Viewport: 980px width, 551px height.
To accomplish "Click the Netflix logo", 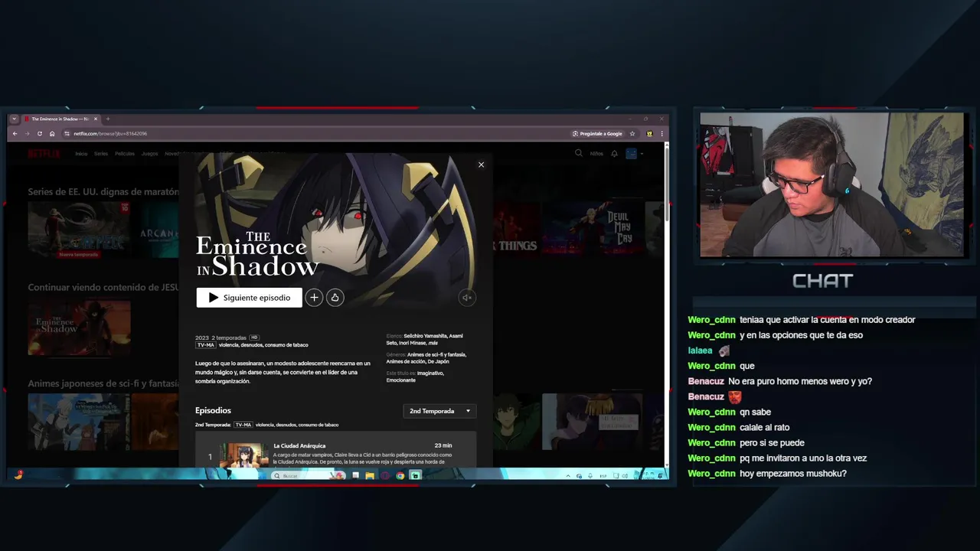I will [44, 153].
